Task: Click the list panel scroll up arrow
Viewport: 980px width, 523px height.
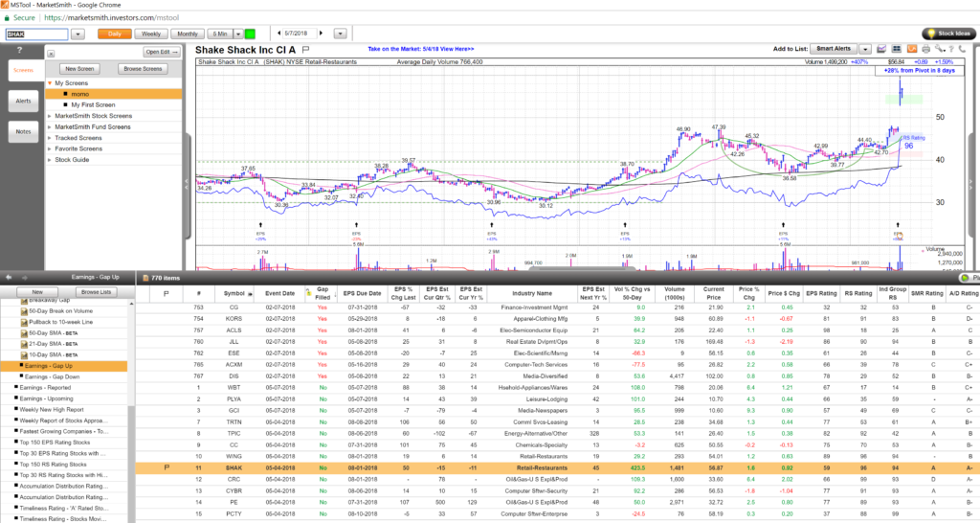Action: point(131,304)
